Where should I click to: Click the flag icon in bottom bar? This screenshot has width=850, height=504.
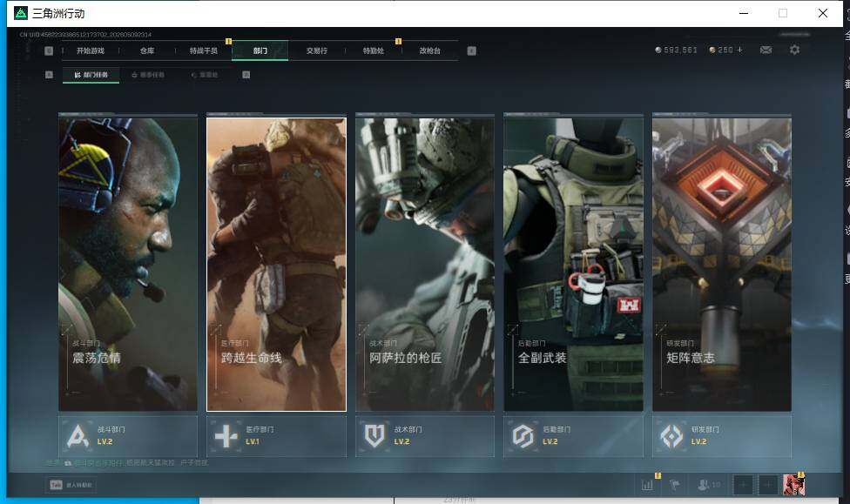pos(674,485)
